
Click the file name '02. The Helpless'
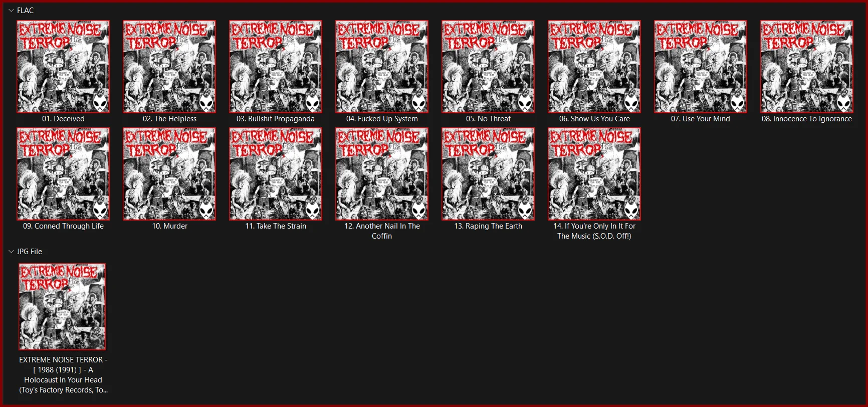coord(169,119)
